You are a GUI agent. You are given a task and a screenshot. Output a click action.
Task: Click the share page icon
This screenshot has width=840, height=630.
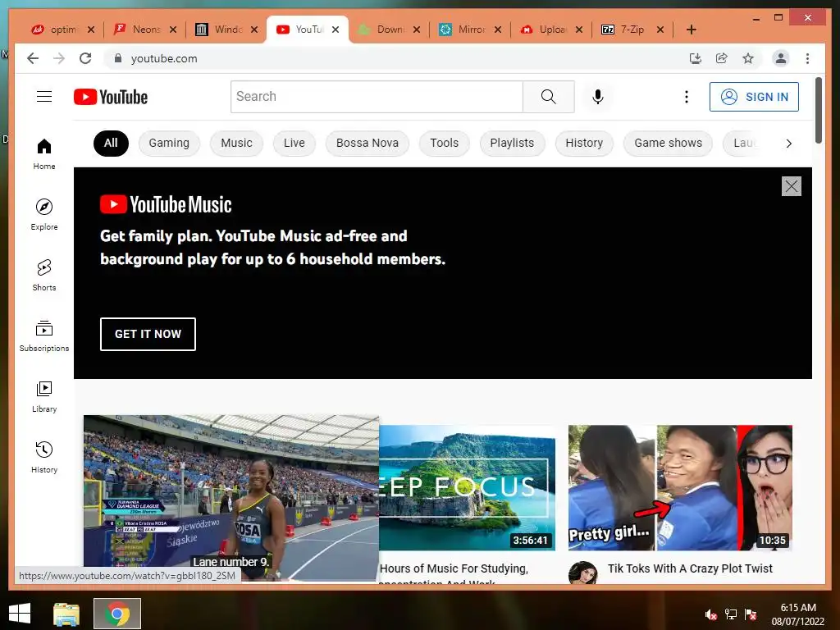(x=722, y=58)
